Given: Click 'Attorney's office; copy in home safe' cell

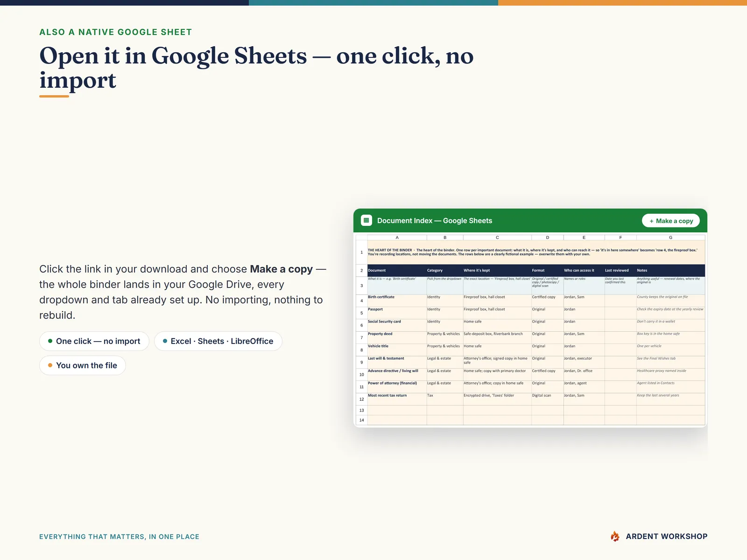Looking at the screenshot, I should tap(497, 386).
